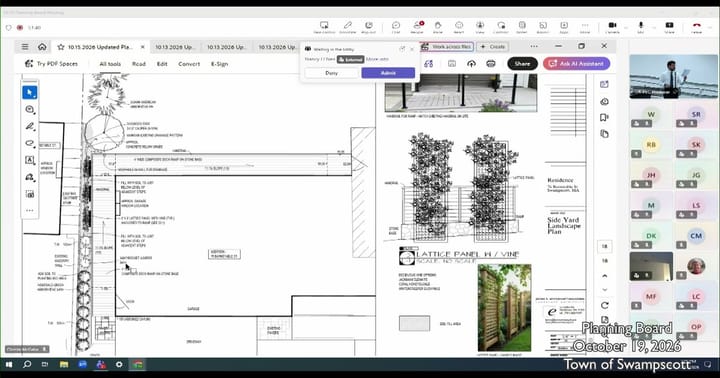The image size is (720, 378).
Task: Toggle the Teams Mic button
Action: pos(641,28)
